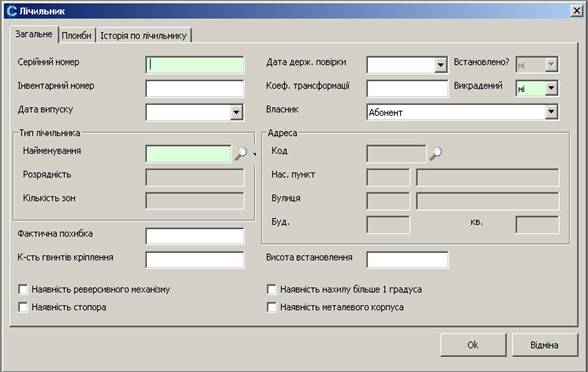Switch to the Пломби tab

(76, 36)
